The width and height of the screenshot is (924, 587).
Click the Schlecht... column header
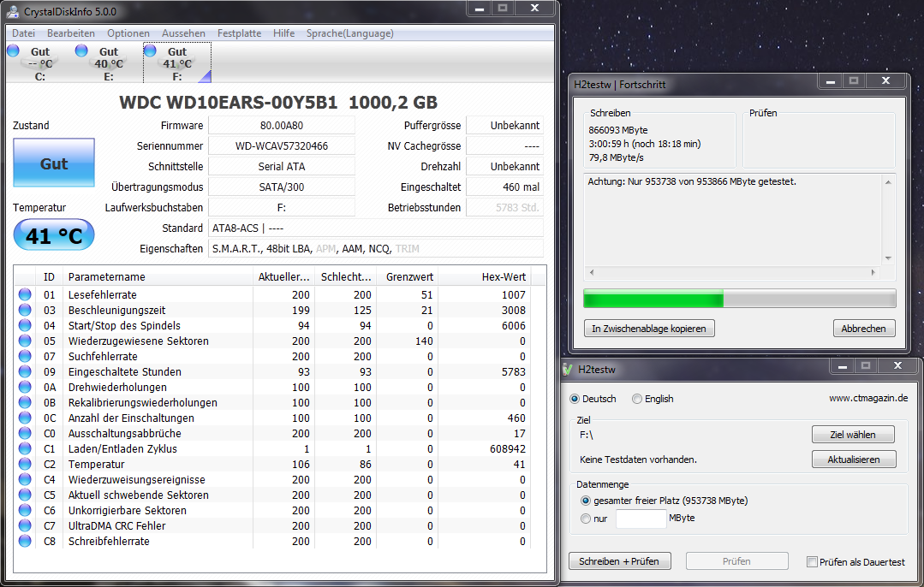[346, 276]
